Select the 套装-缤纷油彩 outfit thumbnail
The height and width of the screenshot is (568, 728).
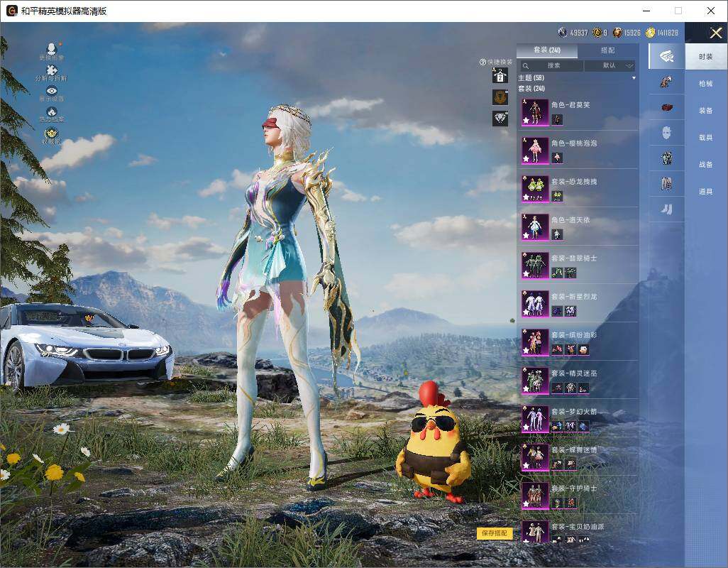tap(535, 342)
